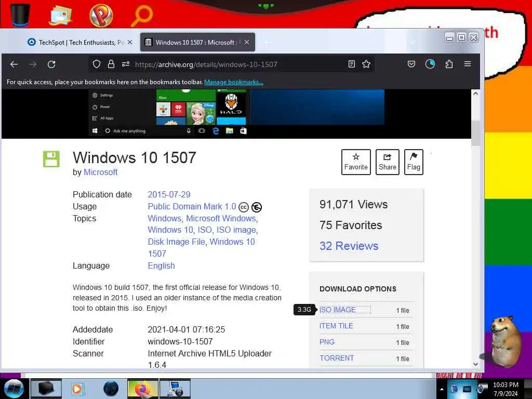Click the hamster desktop gadget
Image resolution: width=532 pixels, height=399 pixels.
coord(506,341)
